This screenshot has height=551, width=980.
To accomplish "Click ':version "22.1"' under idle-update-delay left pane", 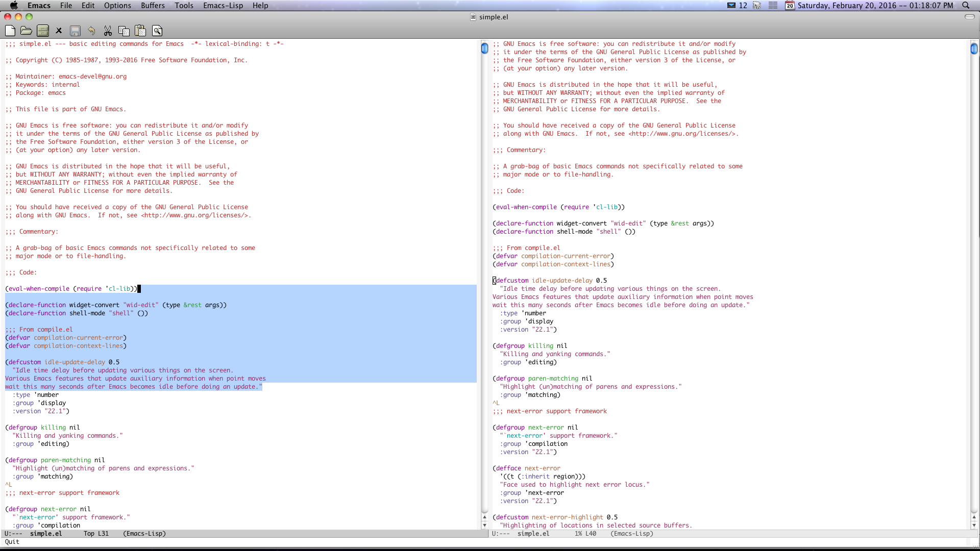I will [41, 411].
